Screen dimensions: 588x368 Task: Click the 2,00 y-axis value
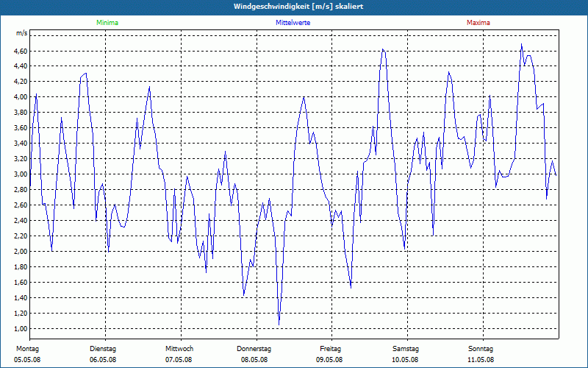click(x=22, y=251)
